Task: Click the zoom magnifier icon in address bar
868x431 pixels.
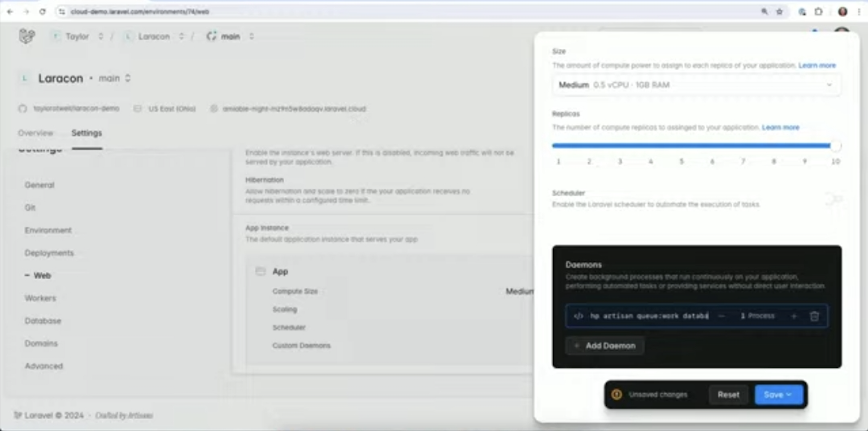Action: (x=764, y=11)
